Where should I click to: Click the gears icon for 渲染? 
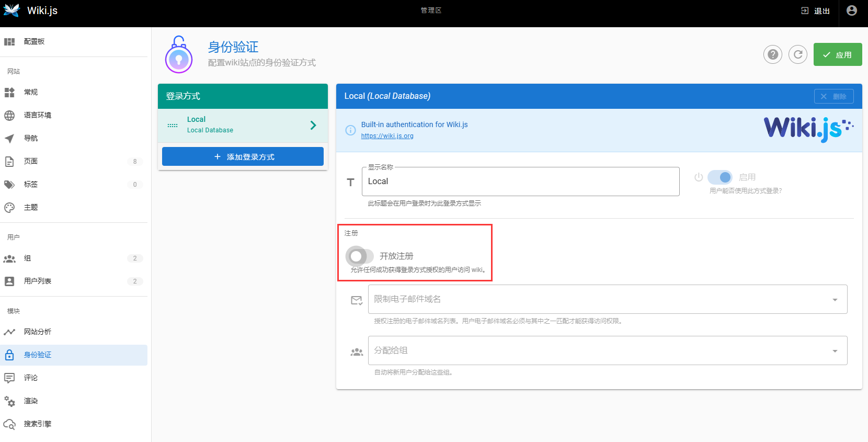click(x=9, y=401)
